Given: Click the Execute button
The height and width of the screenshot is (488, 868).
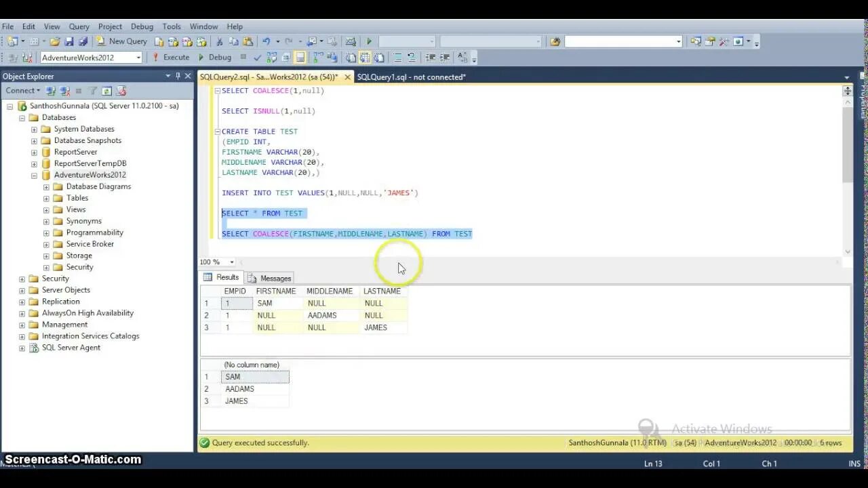Looking at the screenshot, I should pos(170,58).
